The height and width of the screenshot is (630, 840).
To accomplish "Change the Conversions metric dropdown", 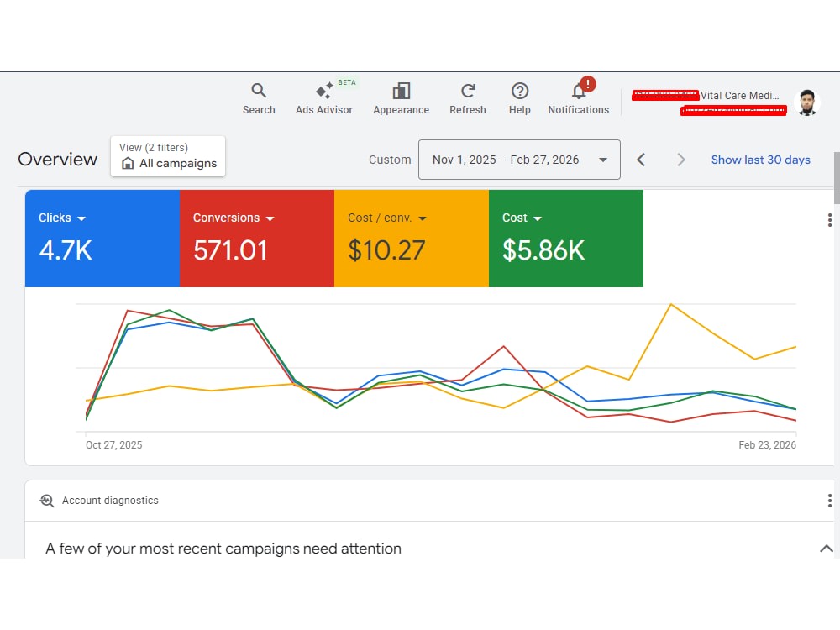I will [234, 218].
